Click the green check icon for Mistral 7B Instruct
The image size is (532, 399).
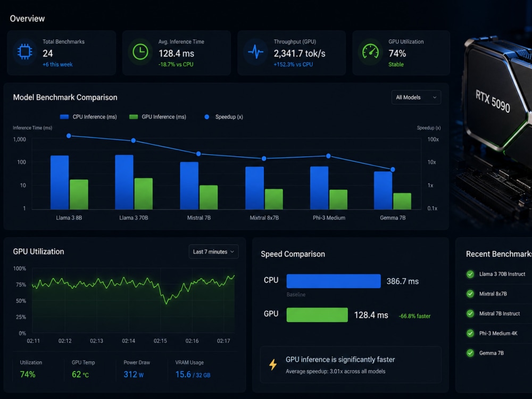click(x=470, y=313)
